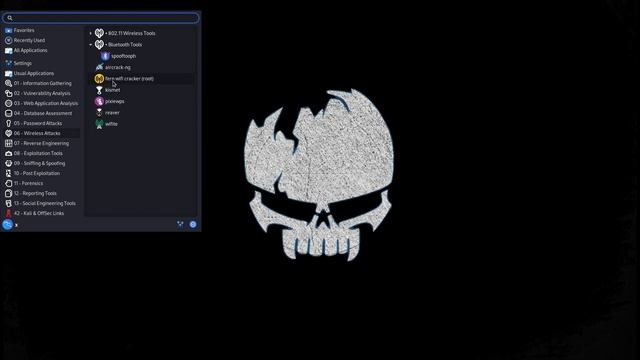Select the 09 - Sniffing & Spoofing icon
The width and height of the screenshot is (640, 360).
(8, 163)
